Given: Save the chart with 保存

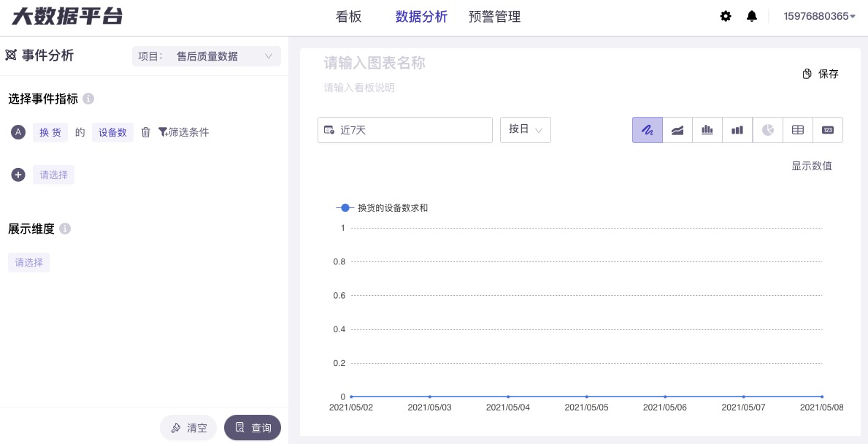Looking at the screenshot, I should 821,74.
